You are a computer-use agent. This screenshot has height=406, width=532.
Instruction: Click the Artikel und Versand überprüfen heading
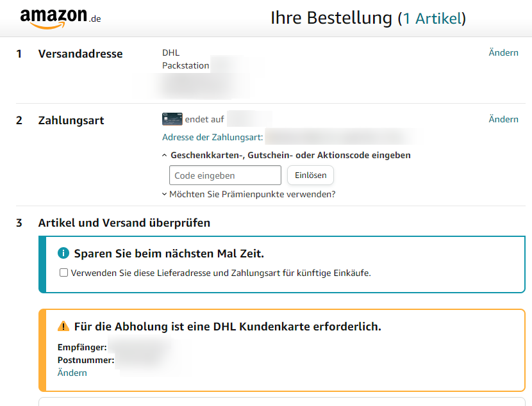[x=124, y=223]
